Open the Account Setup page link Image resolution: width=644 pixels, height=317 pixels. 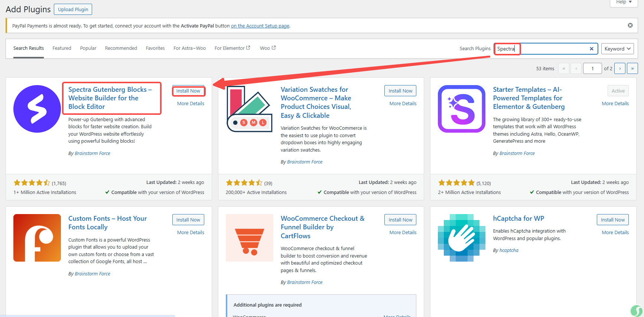tap(260, 26)
